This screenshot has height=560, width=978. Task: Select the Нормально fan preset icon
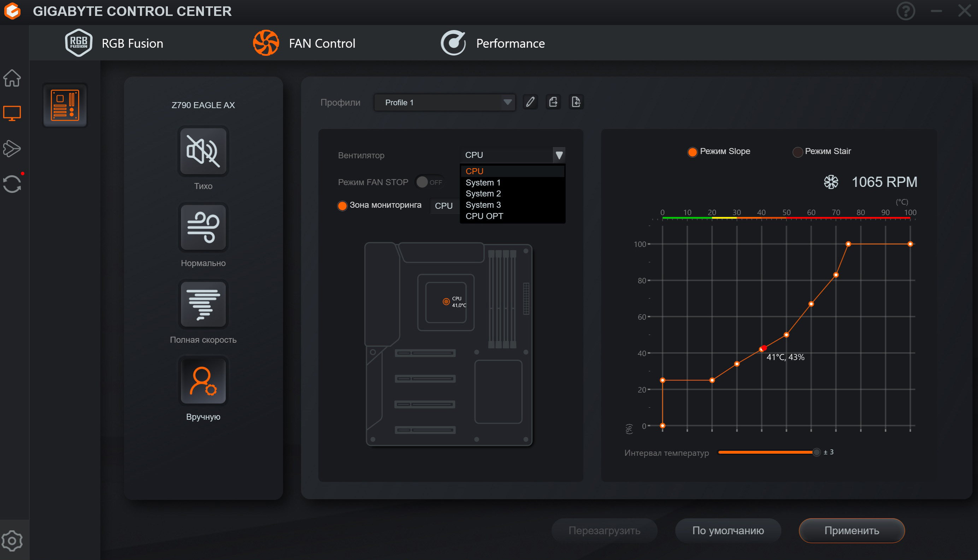(x=203, y=228)
